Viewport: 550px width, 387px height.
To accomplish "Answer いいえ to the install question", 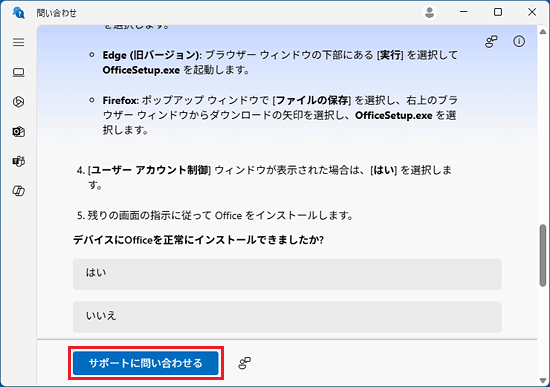I will pyautogui.click(x=287, y=317).
